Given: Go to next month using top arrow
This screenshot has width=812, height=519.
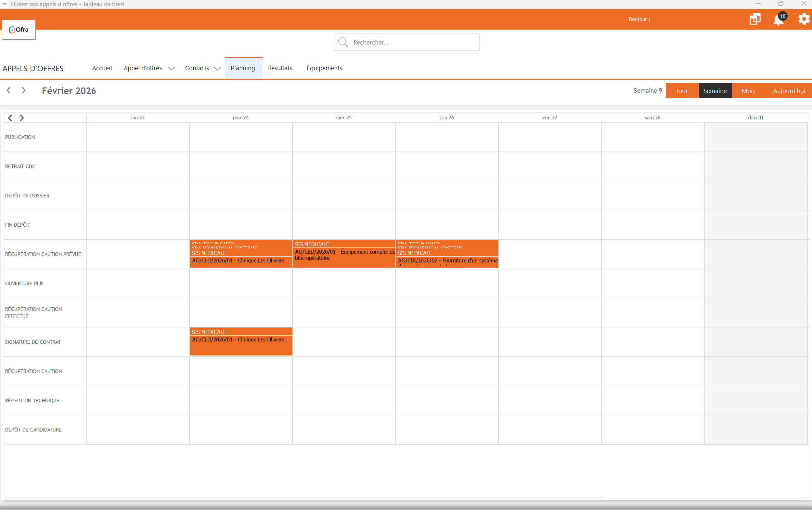Looking at the screenshot, I should (24, 90).
